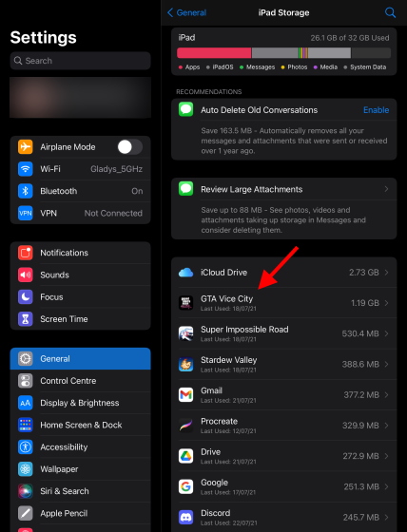The width and height of the screenshot is (407, 532).
Task: Tap the Focus moon icon
Action: (25, 296)
